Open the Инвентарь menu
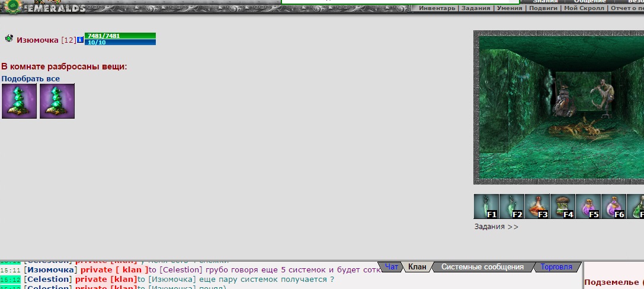Viewport: 644px width, 289px height. coord(437,8)
